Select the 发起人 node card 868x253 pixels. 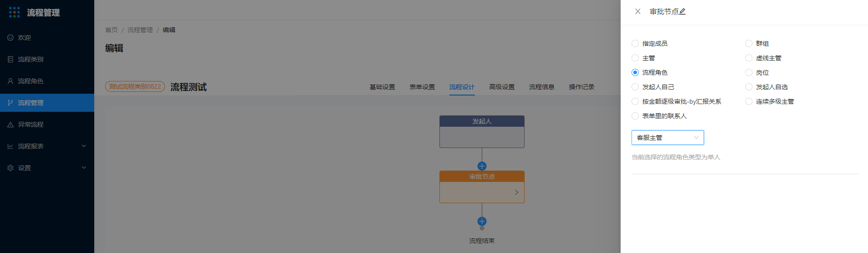[482, 132]
